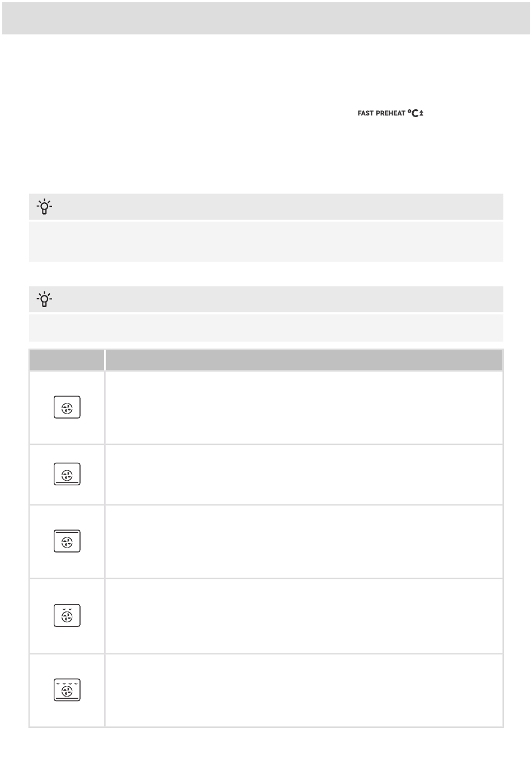
Task: Click the gray header banner at page top
Action: point(266,17)
